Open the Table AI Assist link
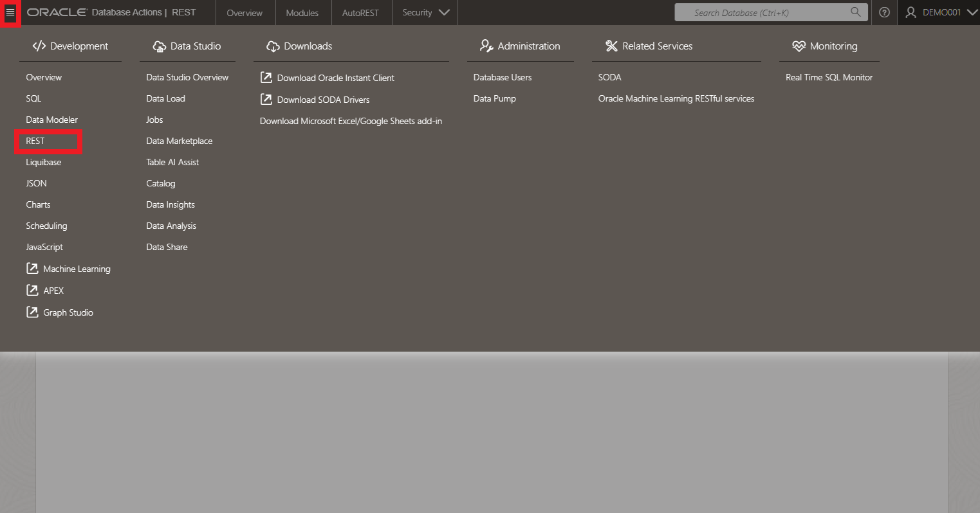The height and width of the screenshot is (513, 980). [x=172, y=162]
